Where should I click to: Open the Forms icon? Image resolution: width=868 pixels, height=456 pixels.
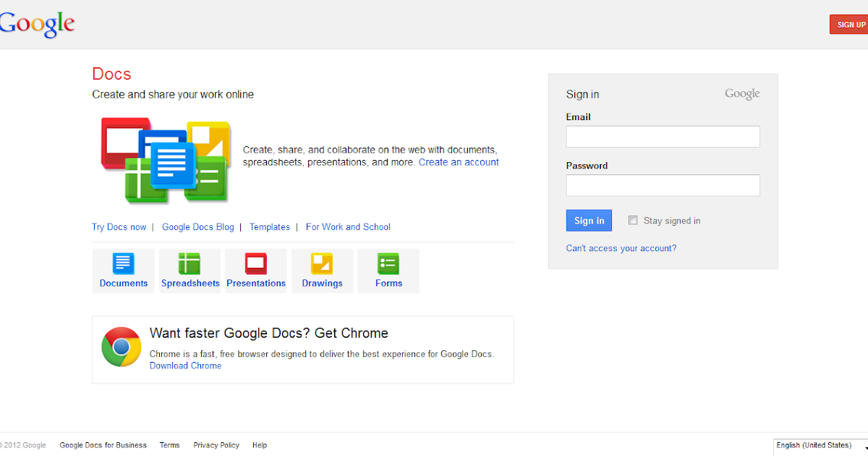388,263
